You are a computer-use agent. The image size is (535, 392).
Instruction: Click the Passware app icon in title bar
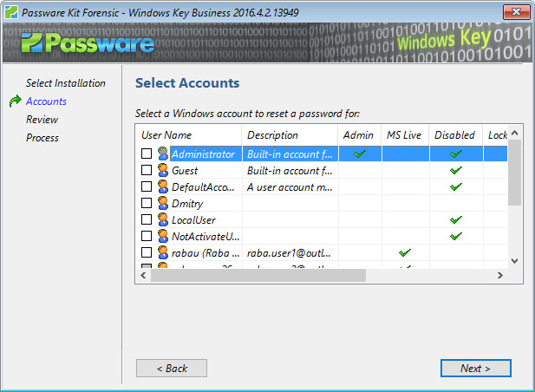pos(11,12)
